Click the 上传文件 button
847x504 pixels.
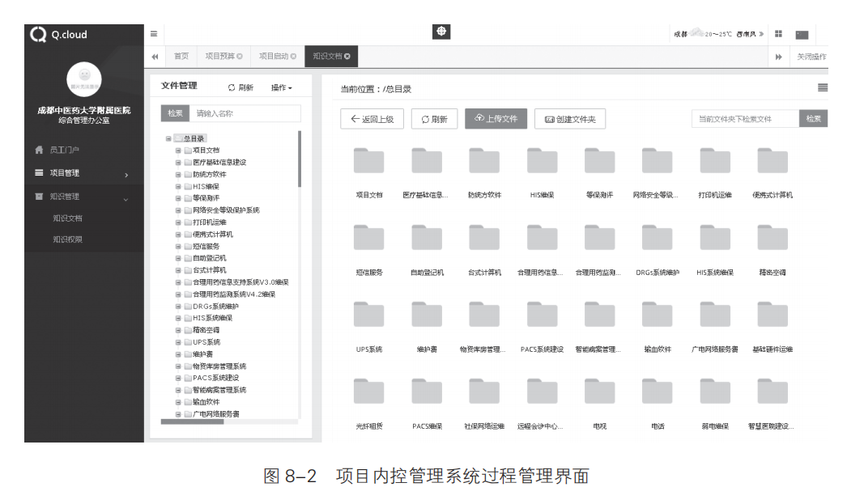496,119
